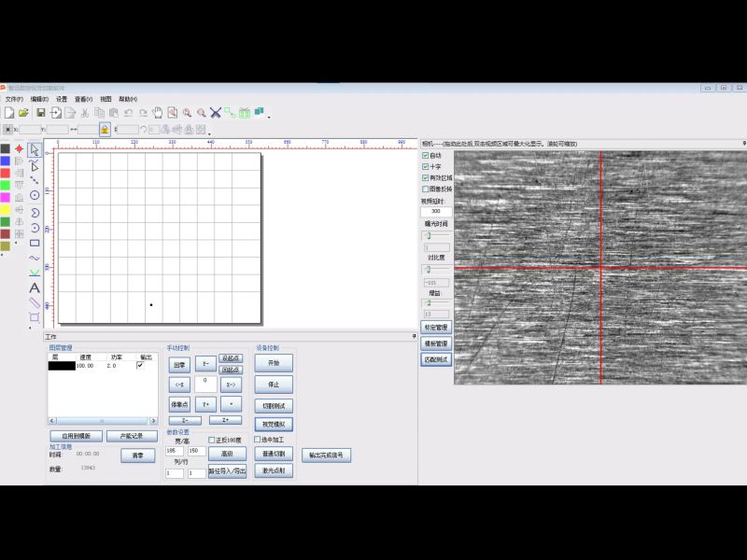Uncheck the 十字 crosshair checkbox
747x560 pixels.
pyautogui.click(x=426, y=166)
